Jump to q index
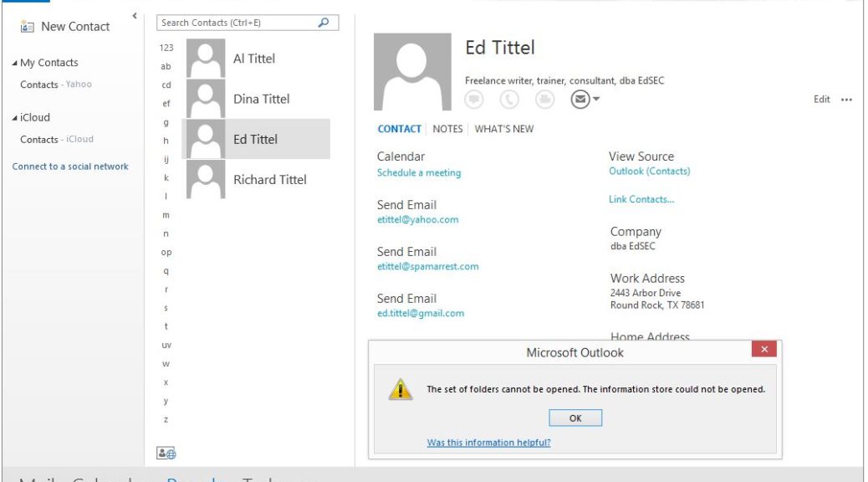The height and width of the screenshot is (482, 868). (x=166, y=271)
